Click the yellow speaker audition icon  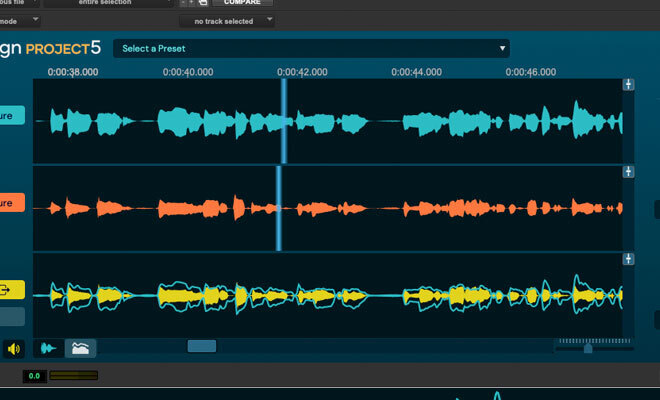point(14,349)
